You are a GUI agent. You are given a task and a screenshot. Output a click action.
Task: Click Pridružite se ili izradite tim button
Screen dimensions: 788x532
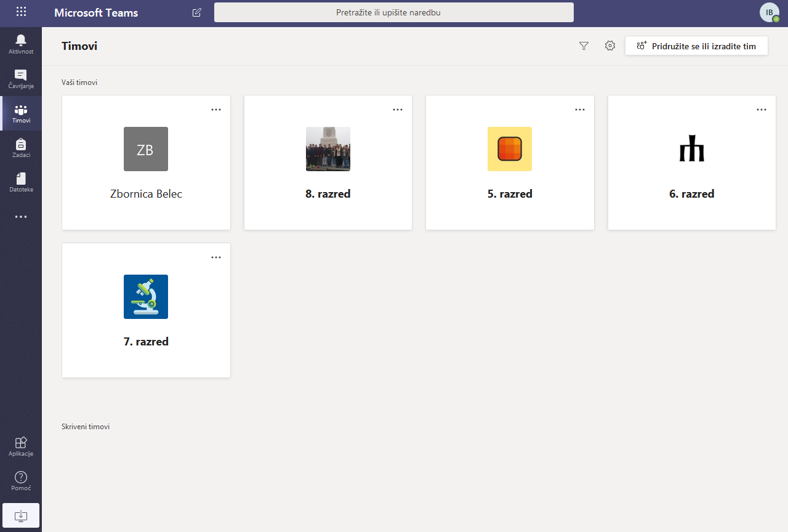tap(696, 46)
